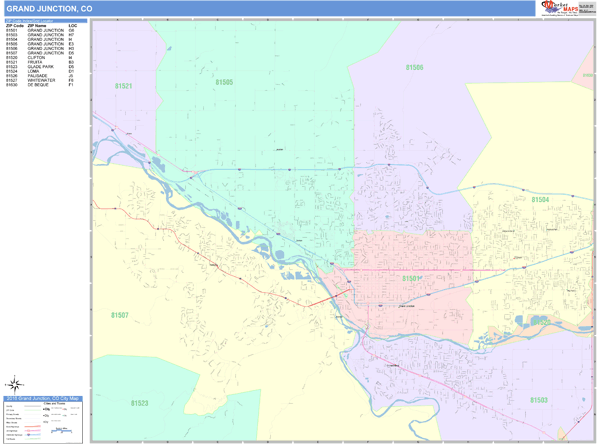Click the 81521 label on the map
The height and width of the screenshot is (444, 600).
[x=123, y=86]
